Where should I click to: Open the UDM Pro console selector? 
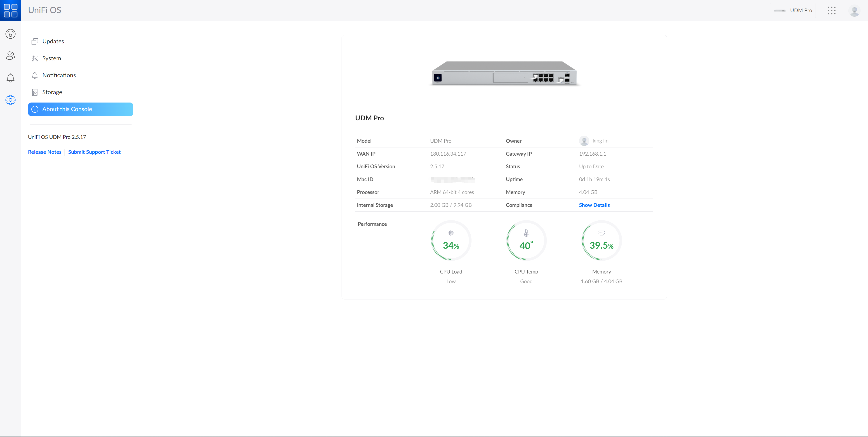point(793,10)
